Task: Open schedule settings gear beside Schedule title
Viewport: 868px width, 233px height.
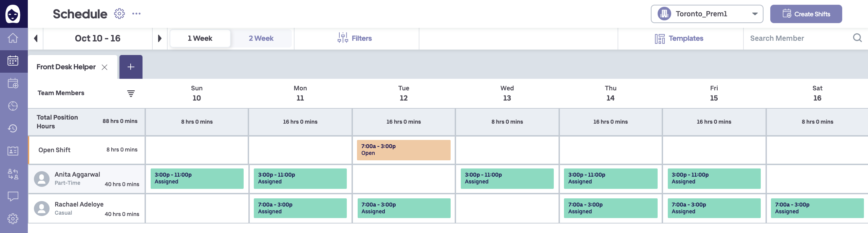Action: 119,14
